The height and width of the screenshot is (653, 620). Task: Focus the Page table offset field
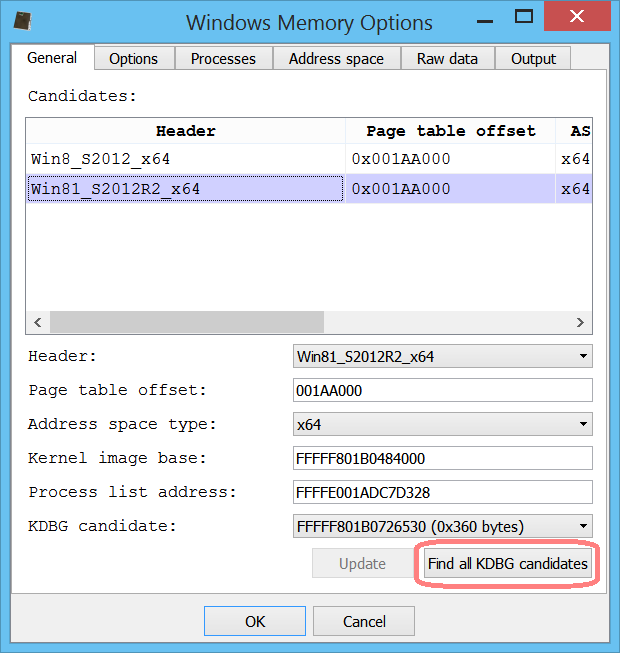pos(443,390)
